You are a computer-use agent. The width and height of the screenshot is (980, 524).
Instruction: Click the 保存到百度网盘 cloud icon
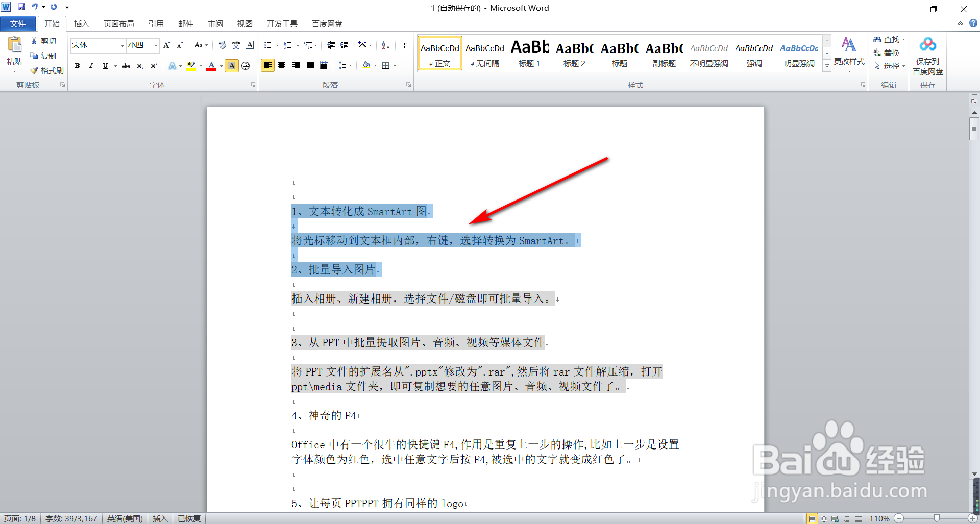click(928, 45)
